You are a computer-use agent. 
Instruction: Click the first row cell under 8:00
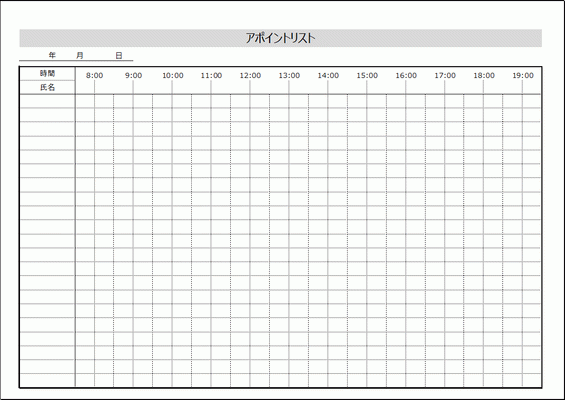tap(94, 101)
